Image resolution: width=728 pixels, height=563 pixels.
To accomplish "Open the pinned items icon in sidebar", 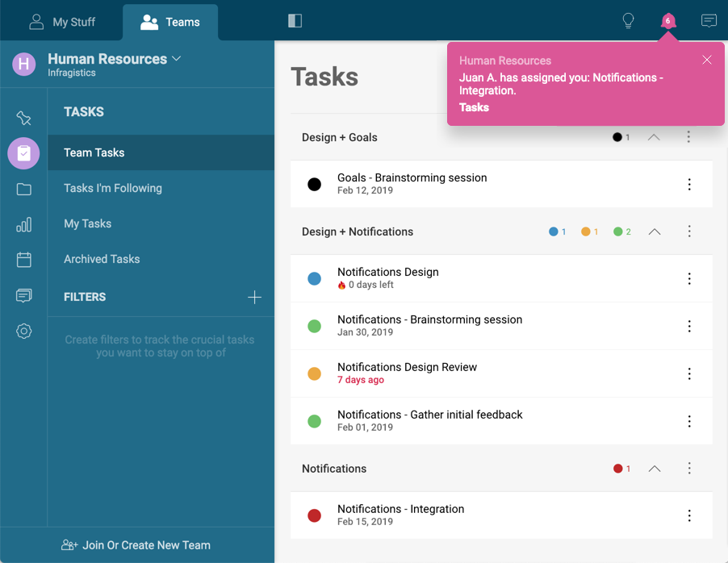I will coord(23,119).
